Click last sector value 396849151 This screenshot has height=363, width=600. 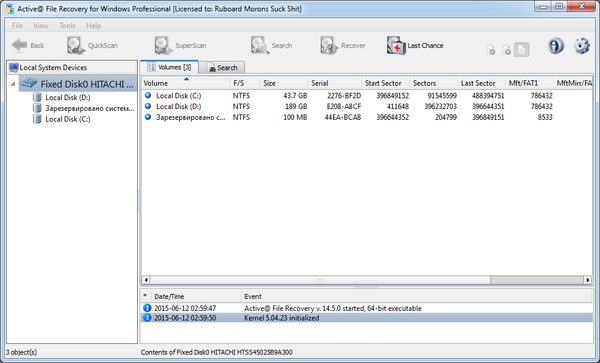click(488, 117)
